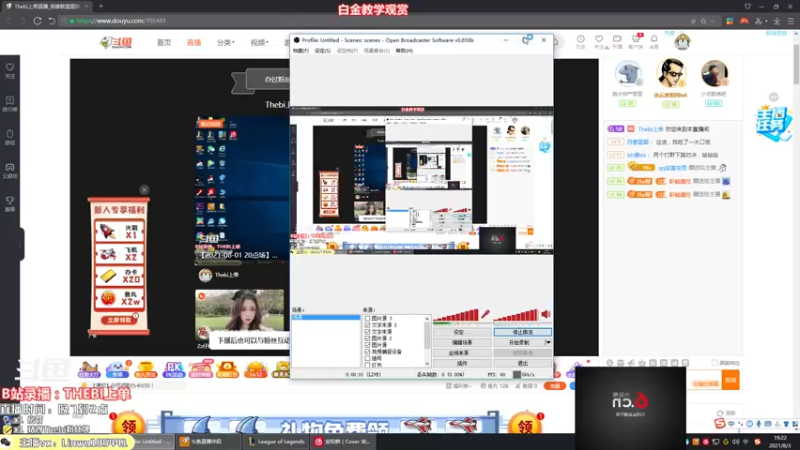Open the 设置(S) menu in OBS
The image size is (800, 450).
322,51
